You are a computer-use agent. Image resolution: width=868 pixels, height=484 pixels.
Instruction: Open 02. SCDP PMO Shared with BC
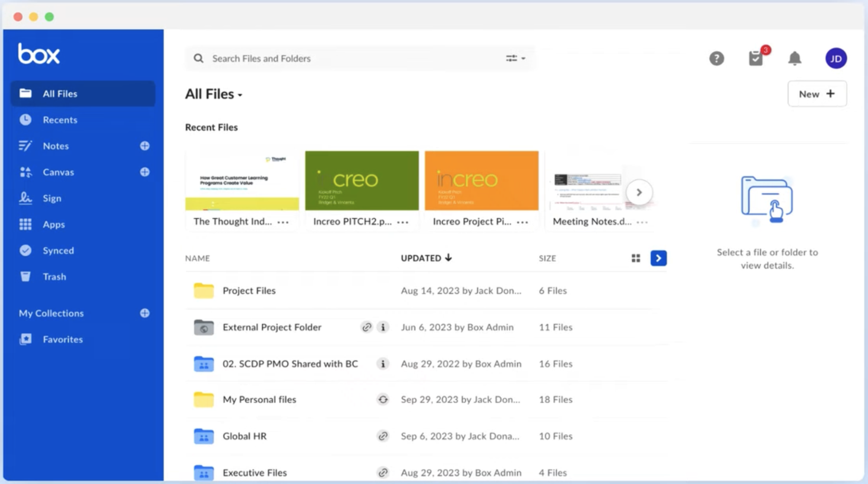coord(290,364)
